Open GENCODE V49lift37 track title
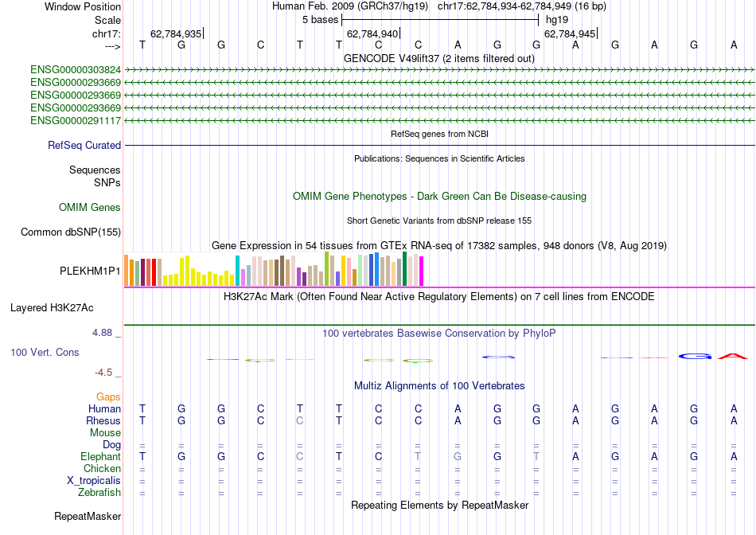The height and width of the screenshot is (535, 756). point(438,58)
